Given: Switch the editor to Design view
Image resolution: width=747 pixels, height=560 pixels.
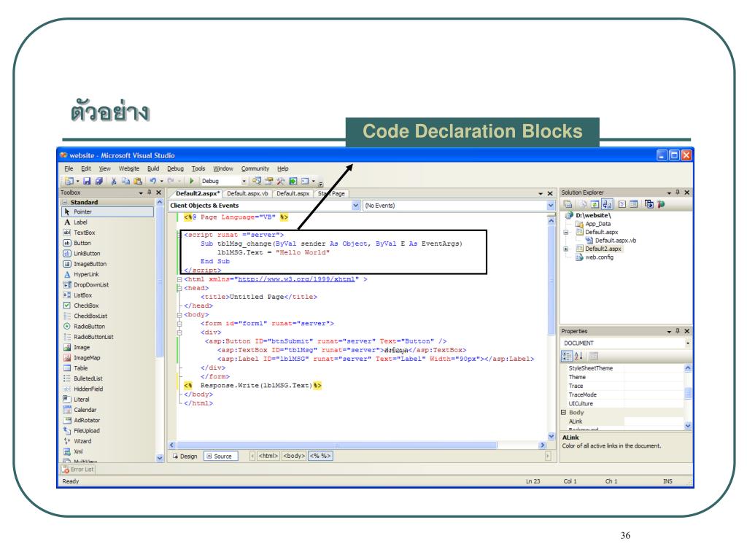Looking at the screenshot, I should click(x=185, y=456).
